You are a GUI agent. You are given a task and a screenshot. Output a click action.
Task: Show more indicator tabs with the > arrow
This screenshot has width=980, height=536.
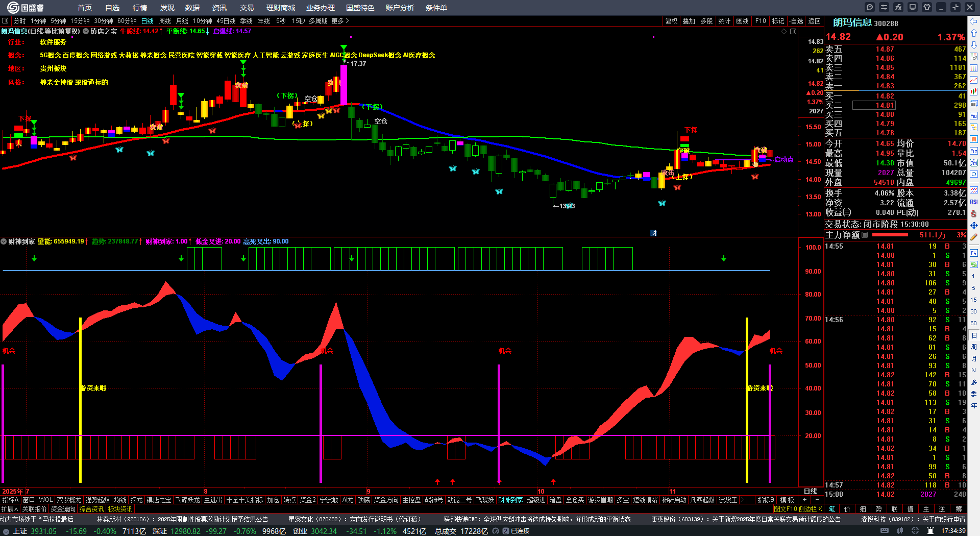tap(743, 500)
